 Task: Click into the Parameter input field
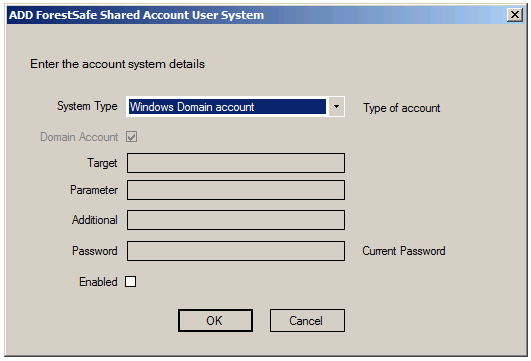click(x=236, y=190)
